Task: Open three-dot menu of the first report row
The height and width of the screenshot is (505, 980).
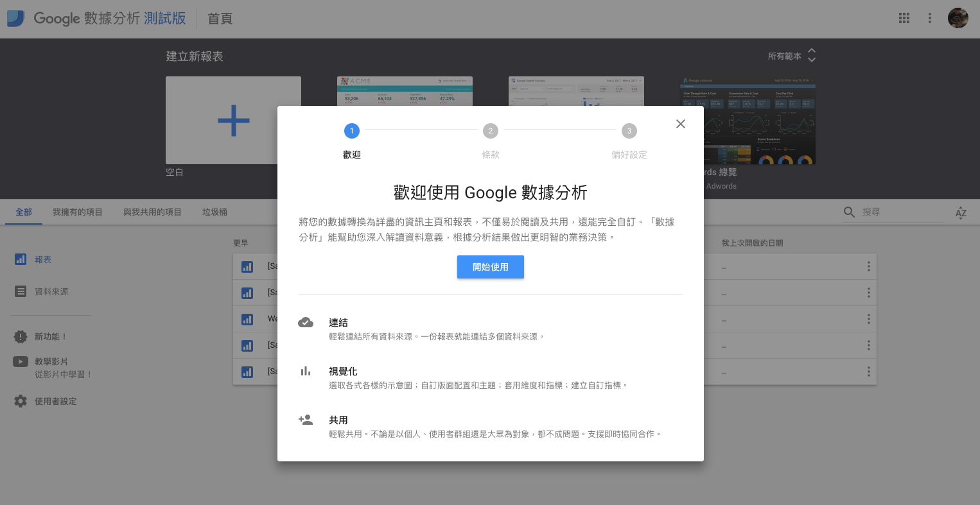Action: tap(869, 266)
